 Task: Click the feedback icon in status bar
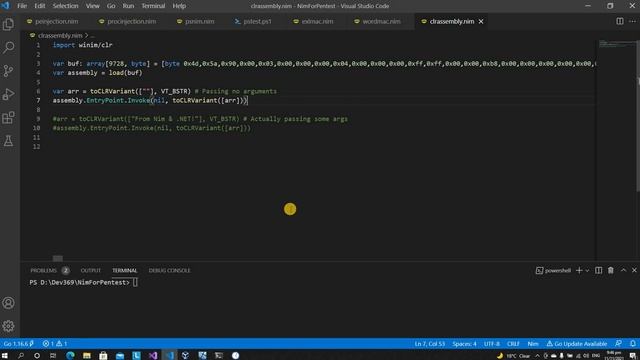pyautogui.click(x=619, y=344)
